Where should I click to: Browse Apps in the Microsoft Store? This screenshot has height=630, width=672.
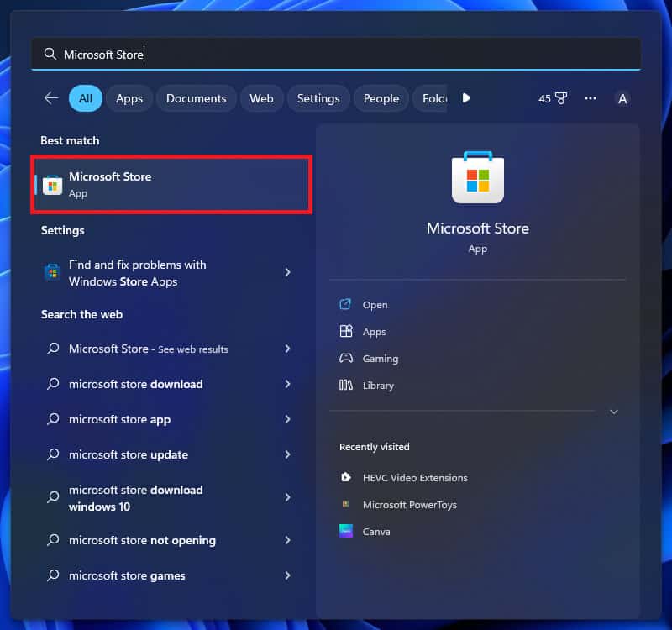(x=374, y=331)
